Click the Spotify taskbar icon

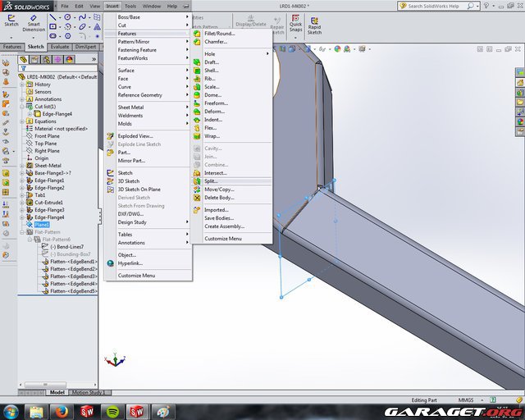(x=112, y=410)
